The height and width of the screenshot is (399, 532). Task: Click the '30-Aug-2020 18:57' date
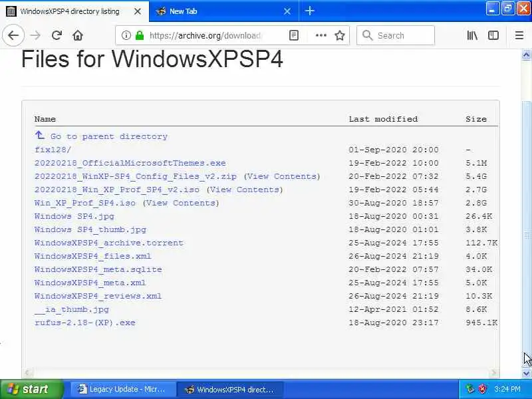pos(394,203)
